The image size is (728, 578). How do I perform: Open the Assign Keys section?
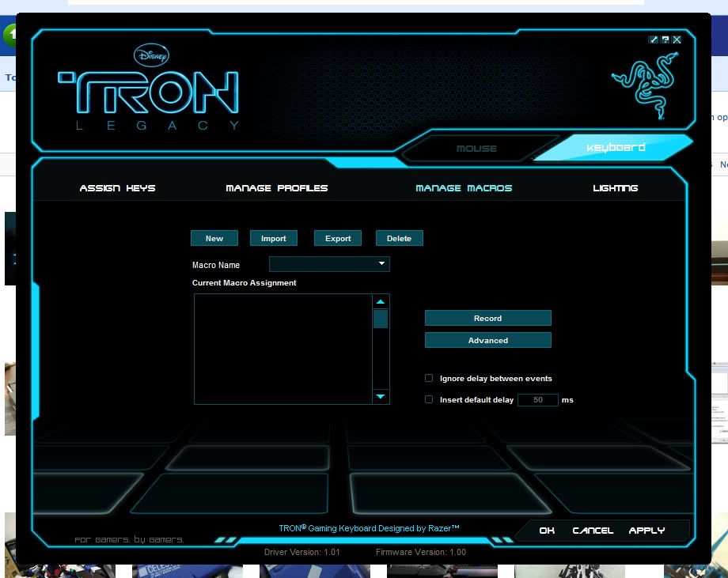click(118, 188)
